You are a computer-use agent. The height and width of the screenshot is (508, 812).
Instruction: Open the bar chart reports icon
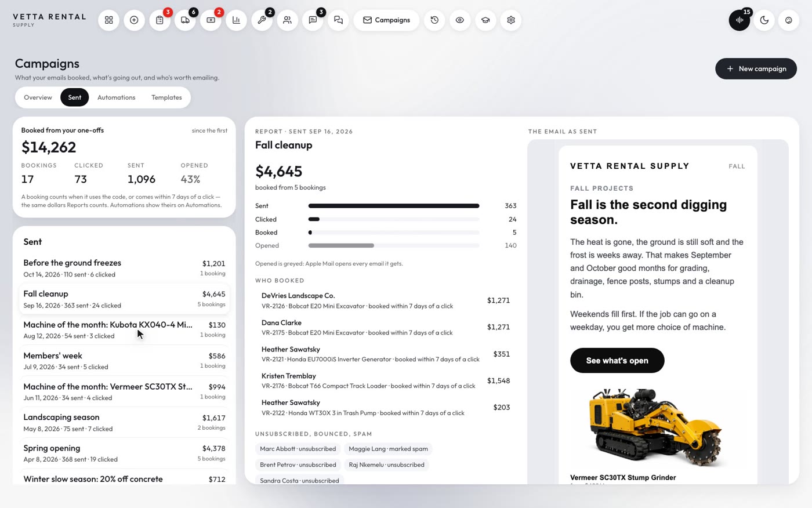[x=236, y=20]
